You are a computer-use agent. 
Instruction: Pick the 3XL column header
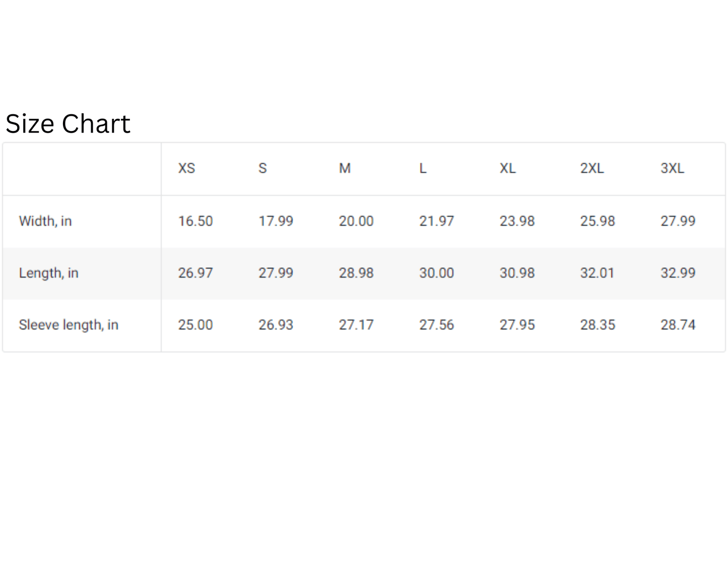tap(672, 168)
